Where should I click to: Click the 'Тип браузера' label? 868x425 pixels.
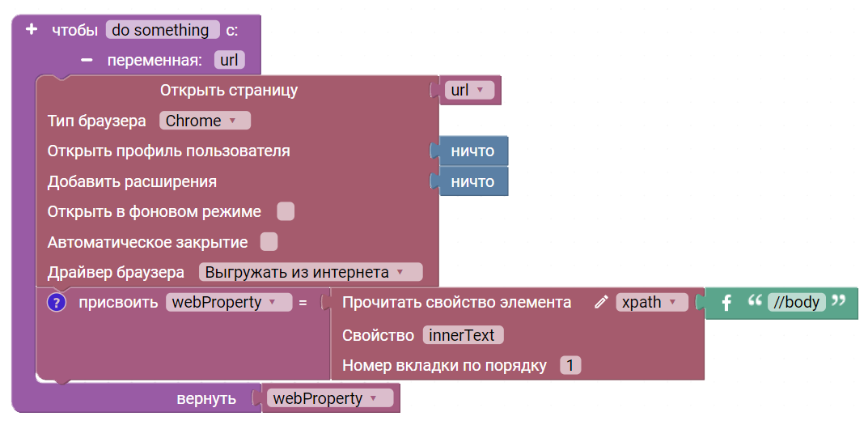coord(97,121)
